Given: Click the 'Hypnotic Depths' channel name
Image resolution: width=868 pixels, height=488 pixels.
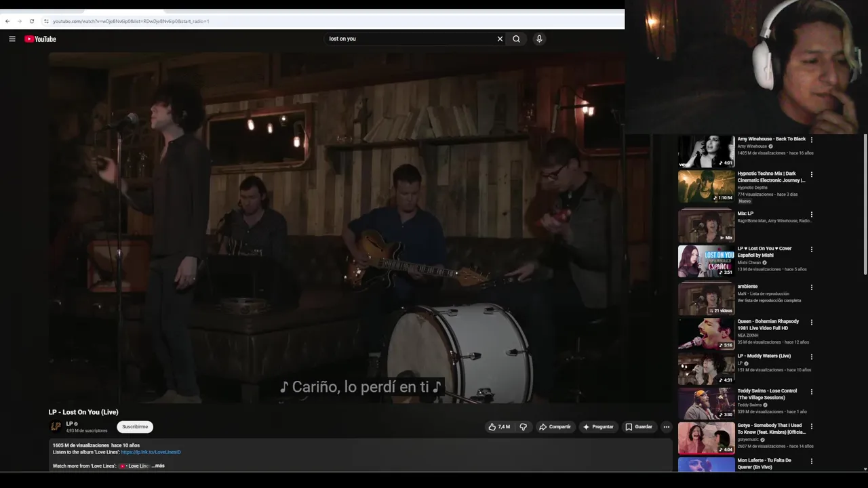Looking at the screenshot, I should pyautogui.click(x=752, y=188).
